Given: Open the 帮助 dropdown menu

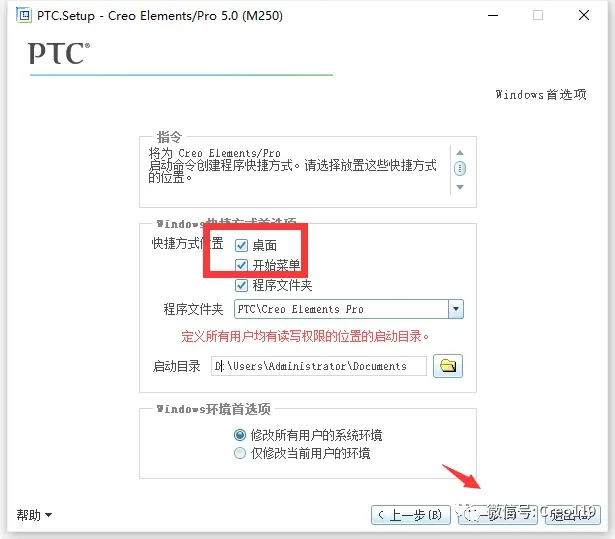Looking at the screenshot, I should point(34,515).
